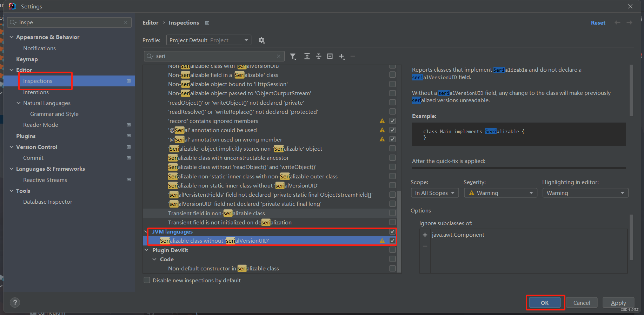Click the Editor breadcrumb link
This screenshot has height=315, width=644.
[151, 22]
